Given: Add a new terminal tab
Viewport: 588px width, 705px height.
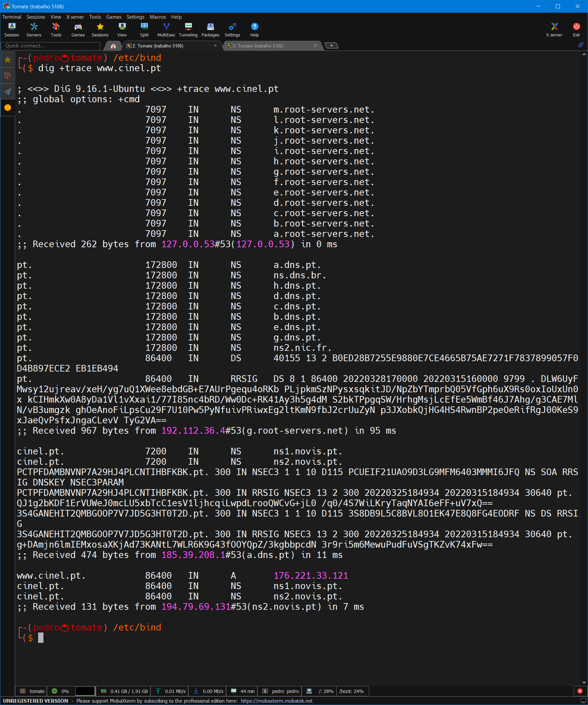Looking at the screenshot, I should [x=331, y=46].
